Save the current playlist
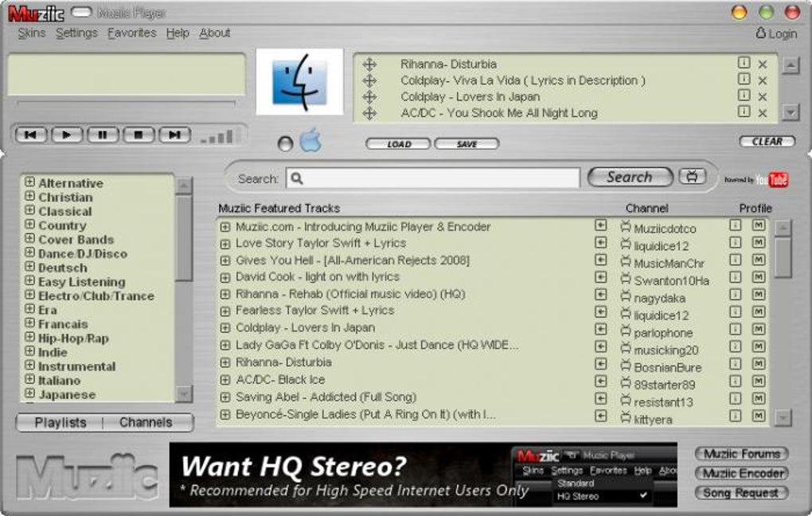 point(467,144)
